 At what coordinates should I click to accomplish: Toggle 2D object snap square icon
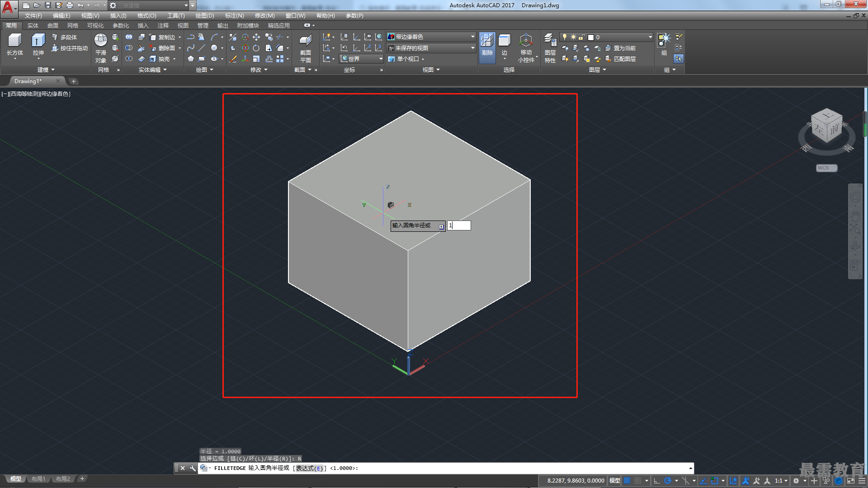(x=714, y=481)
